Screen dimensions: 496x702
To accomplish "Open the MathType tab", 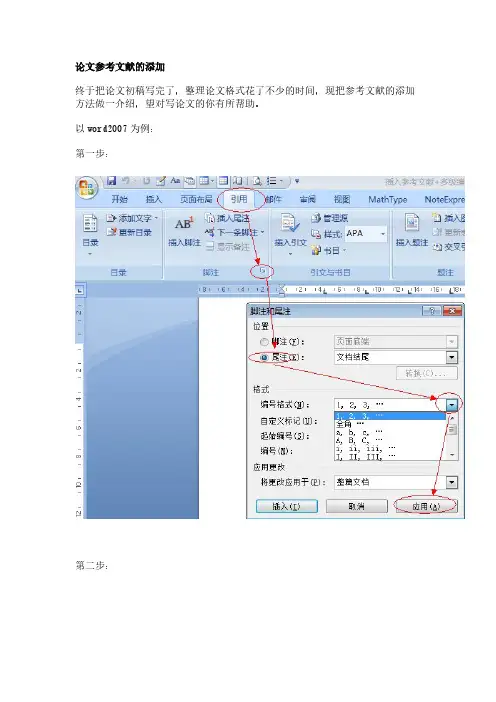I will tap(388, 200).
